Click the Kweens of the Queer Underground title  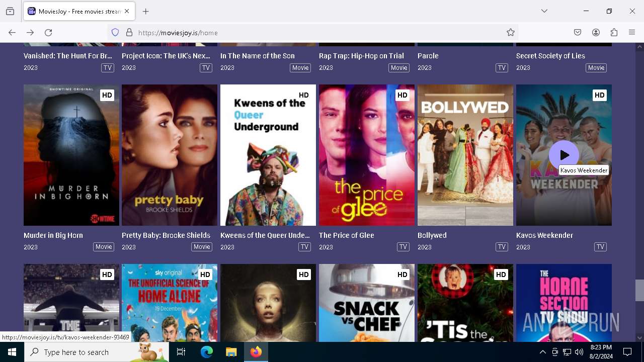click(x=265, y=235)
